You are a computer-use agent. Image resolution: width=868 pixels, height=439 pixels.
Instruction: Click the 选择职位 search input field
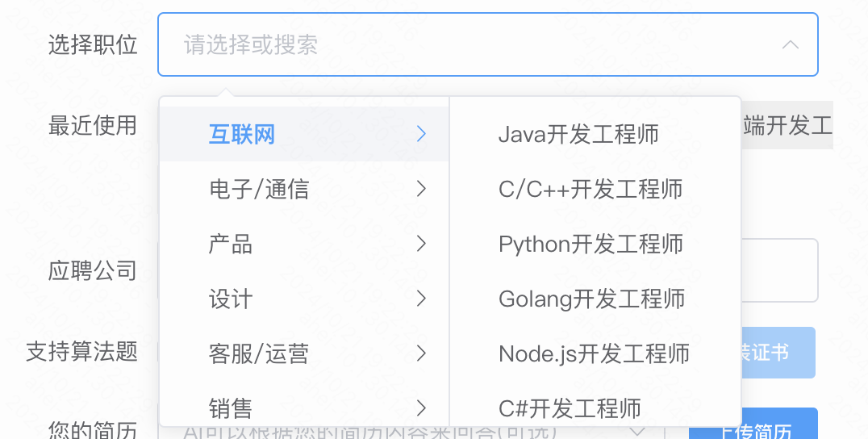point(468,44)
